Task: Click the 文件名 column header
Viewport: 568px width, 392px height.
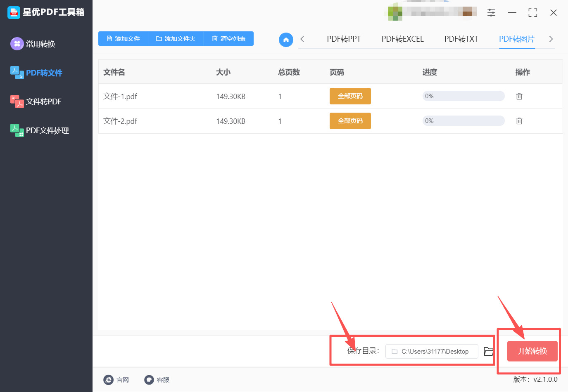Action: (x=114, y=72)
